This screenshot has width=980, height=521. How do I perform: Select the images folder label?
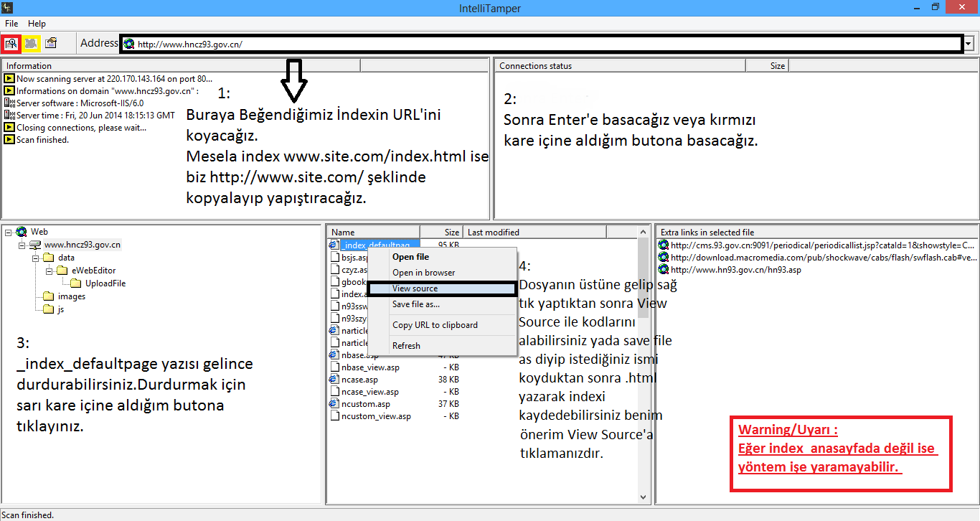click(x=72, y=296)
